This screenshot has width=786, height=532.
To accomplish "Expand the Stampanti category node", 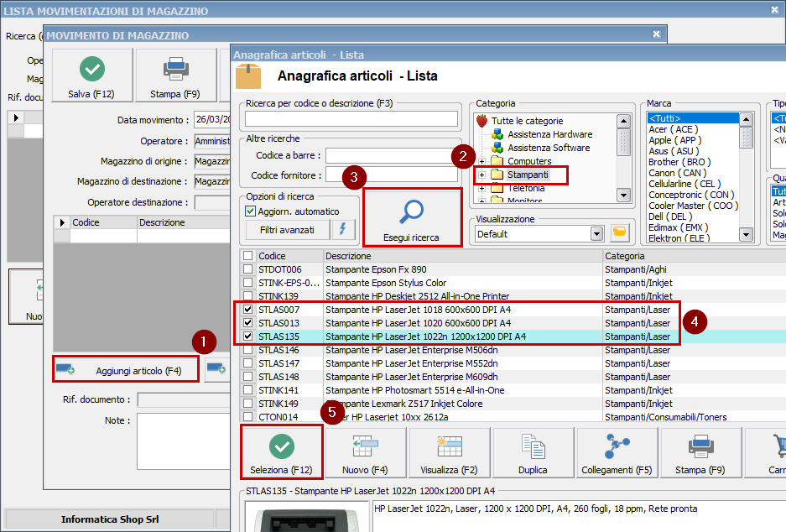I will pyautogui.click(x=481, y=175).
